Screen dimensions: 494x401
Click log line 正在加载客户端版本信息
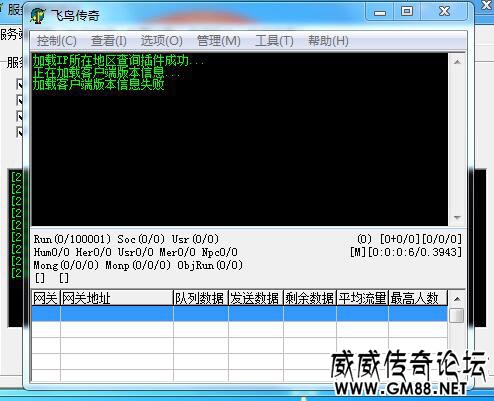point(106,72)
